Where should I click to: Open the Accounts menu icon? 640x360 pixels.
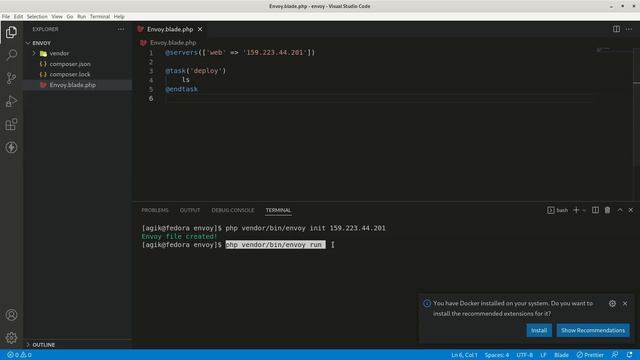click(11, 315)
